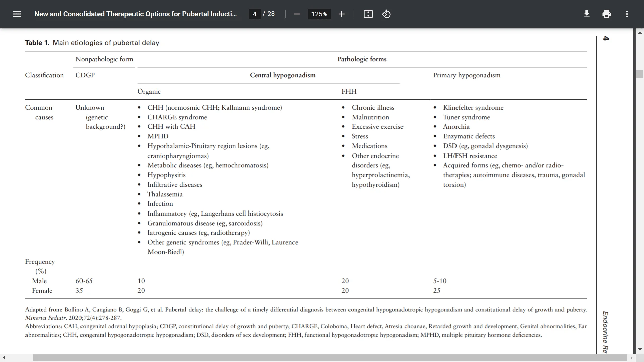Image resolution: width=644 pixels, height=362 pixels.
Task: Click the 'MPHD' list item
Action: click(x=158, y=136)
